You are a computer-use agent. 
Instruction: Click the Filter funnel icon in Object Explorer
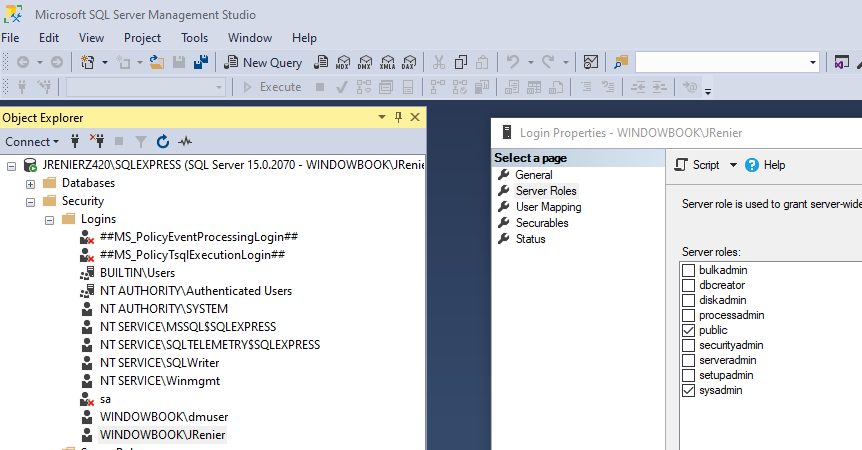point(141,142)
